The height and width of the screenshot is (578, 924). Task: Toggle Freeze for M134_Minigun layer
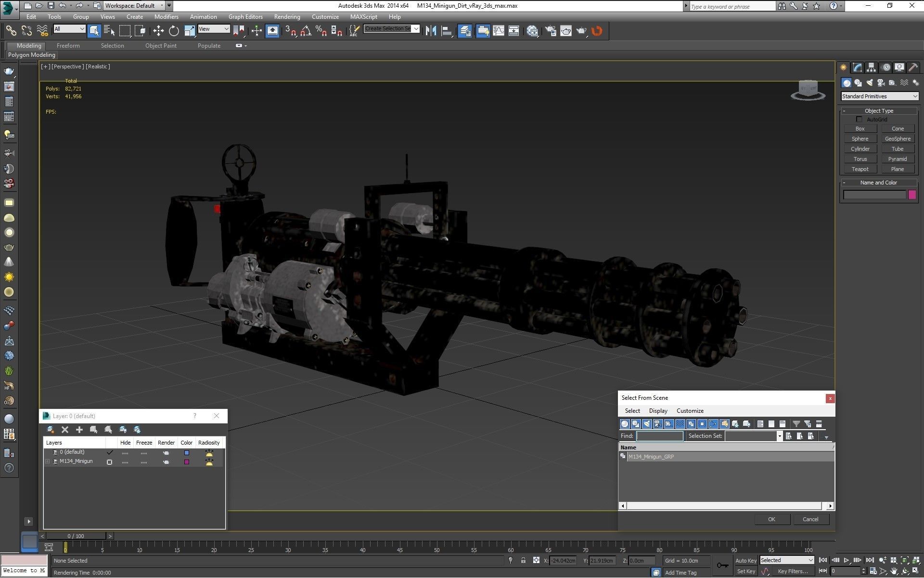pyautogui.click(x=144, y=462)
